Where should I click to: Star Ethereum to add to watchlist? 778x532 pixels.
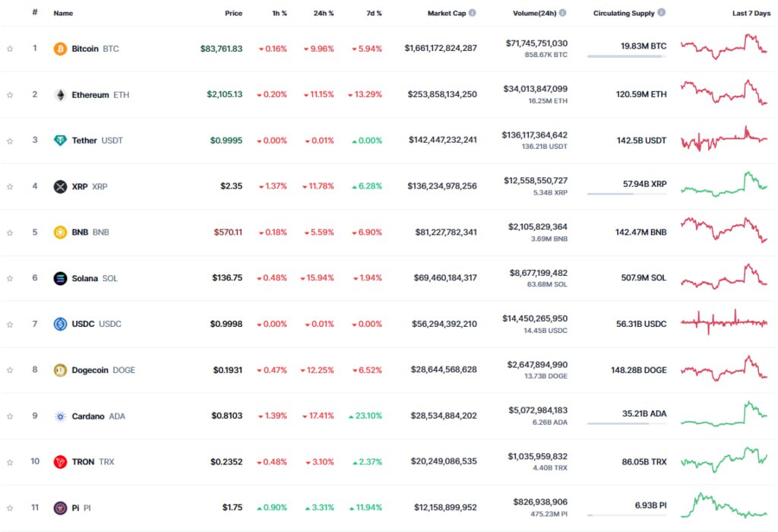(x=10, y=95)
